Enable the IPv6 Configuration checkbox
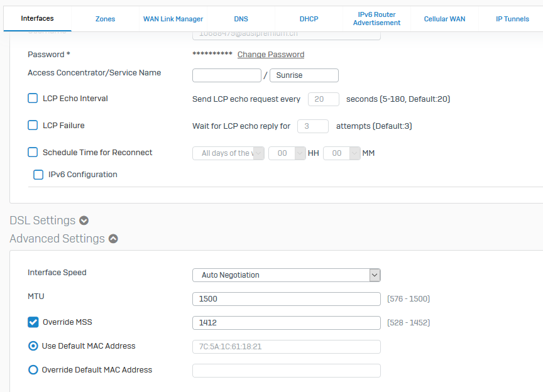 pos(38,175)
